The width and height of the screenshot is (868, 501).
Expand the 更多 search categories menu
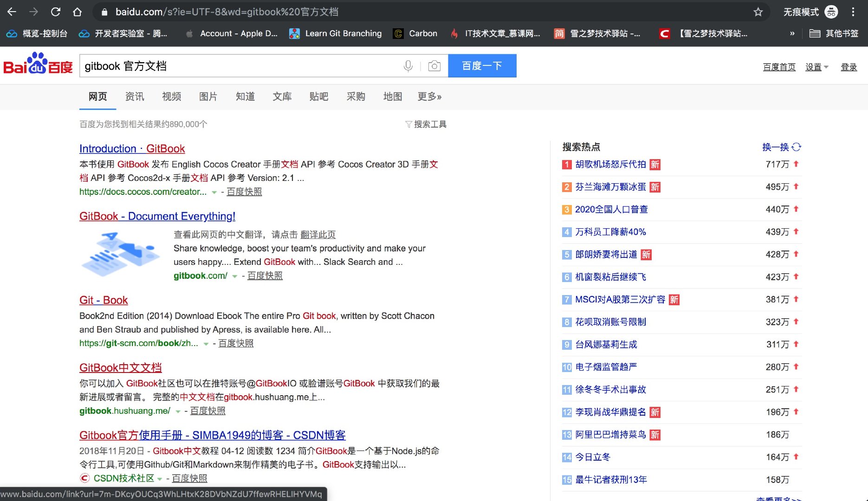[x=429, y=96]
